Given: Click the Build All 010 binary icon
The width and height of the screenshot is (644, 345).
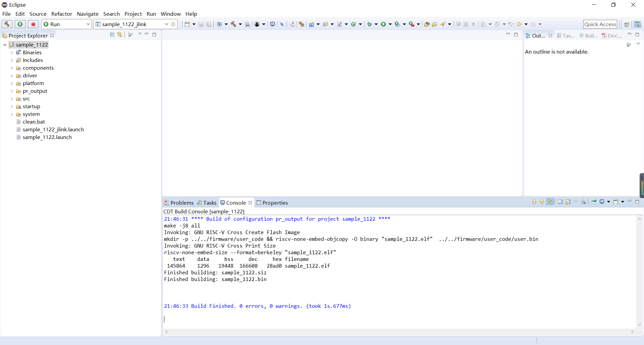Looking at the screenshot, I should click(247, 24).
